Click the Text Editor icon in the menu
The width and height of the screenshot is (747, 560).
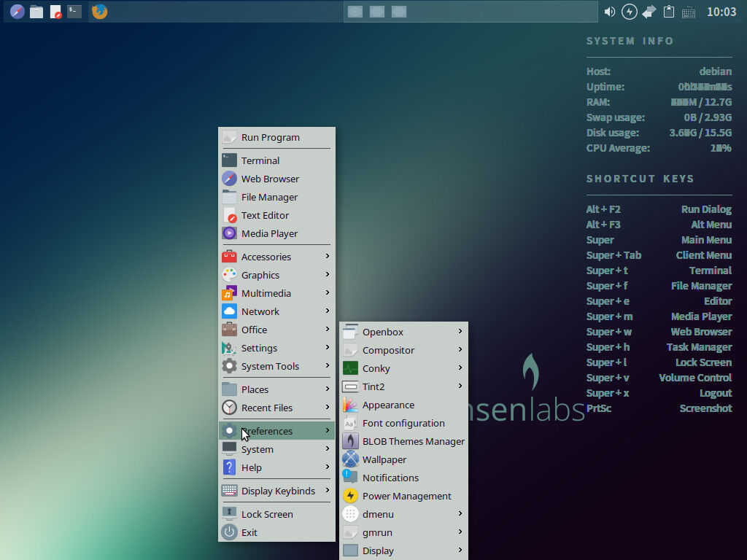click(229, 215)
